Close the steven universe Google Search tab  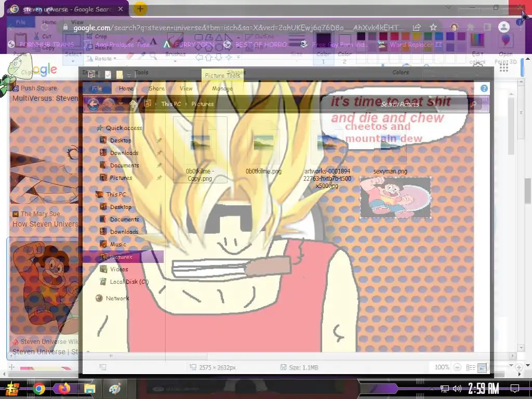point(121,9)
